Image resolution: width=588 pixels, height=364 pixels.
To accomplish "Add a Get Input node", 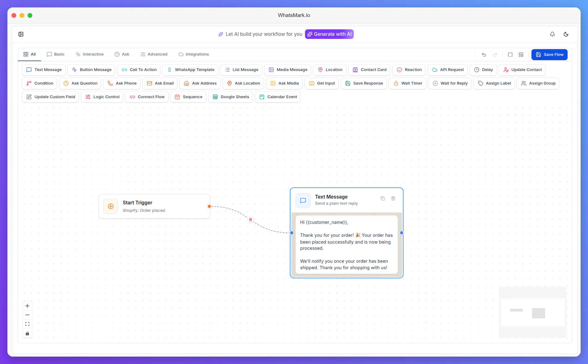I will click(322, 83).
